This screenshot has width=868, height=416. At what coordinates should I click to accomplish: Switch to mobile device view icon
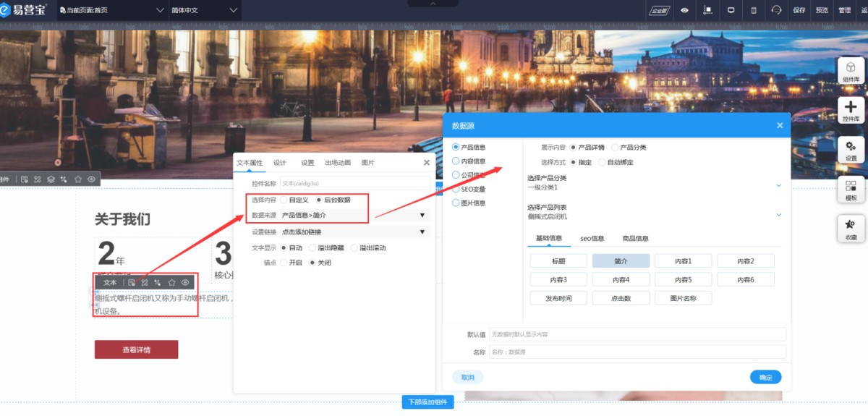(x=754, y=10)
